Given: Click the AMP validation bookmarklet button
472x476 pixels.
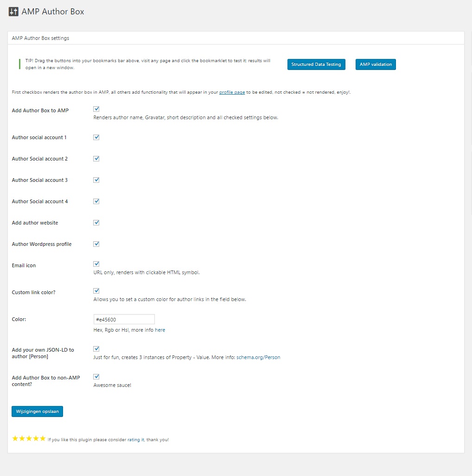Looking at the screenshot, I should tap(376, 64).
